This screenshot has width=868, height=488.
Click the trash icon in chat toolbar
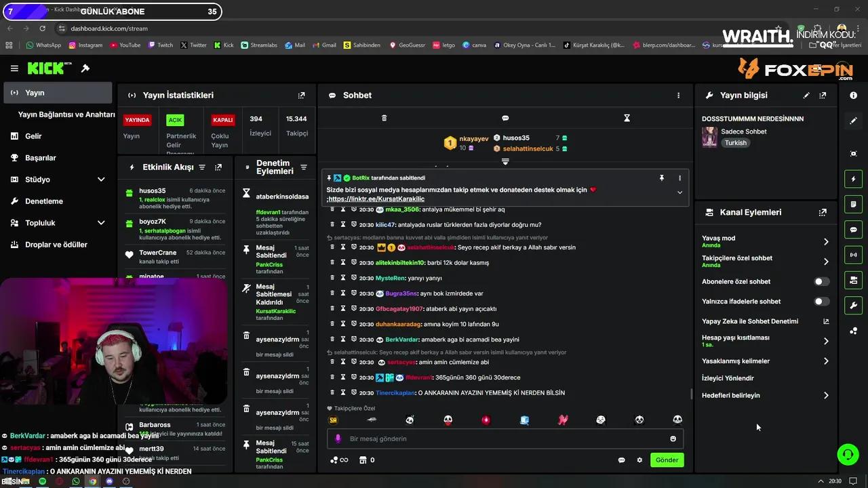pyautogui.click(x=384, y=118)
